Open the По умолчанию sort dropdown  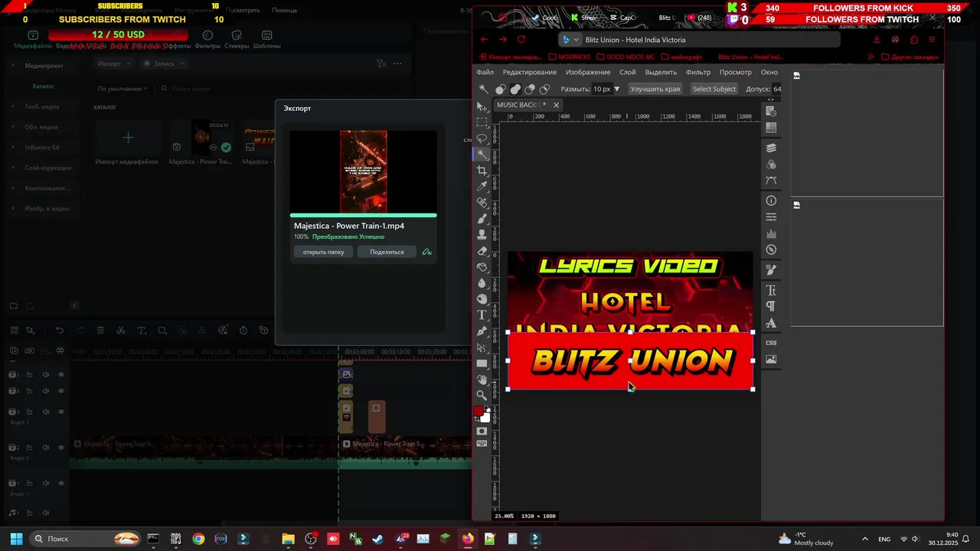click(x=122, y=89)
